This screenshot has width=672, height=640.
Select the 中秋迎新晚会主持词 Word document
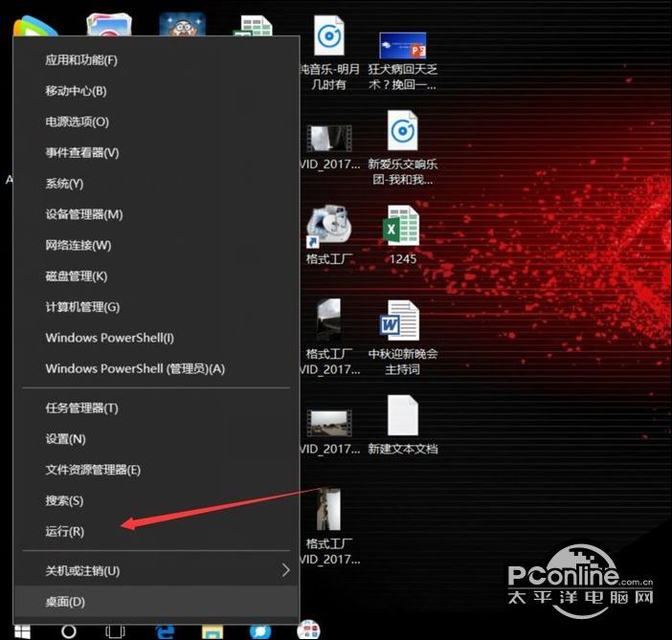[402, 322]
